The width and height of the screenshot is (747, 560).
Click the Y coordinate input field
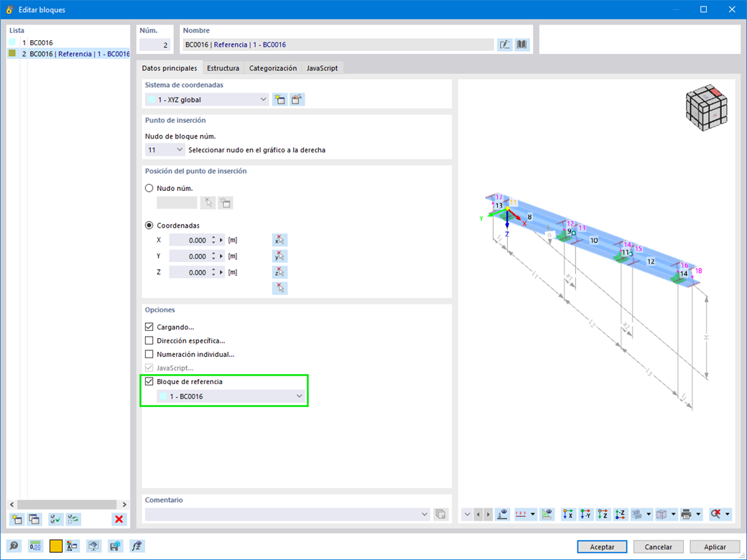click(x=190, y=256)
